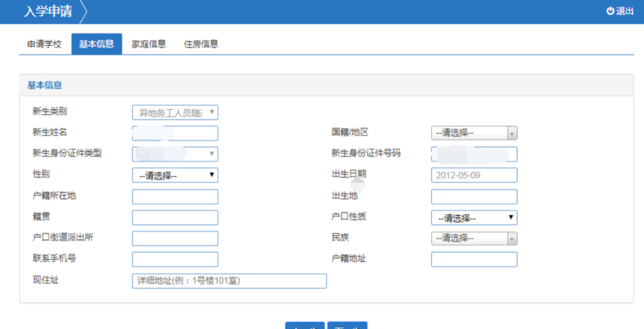Viewport: 644px width, 329px height.
Task: Expand the 国籍/地区 selection list
Action: tap(473, 133)
